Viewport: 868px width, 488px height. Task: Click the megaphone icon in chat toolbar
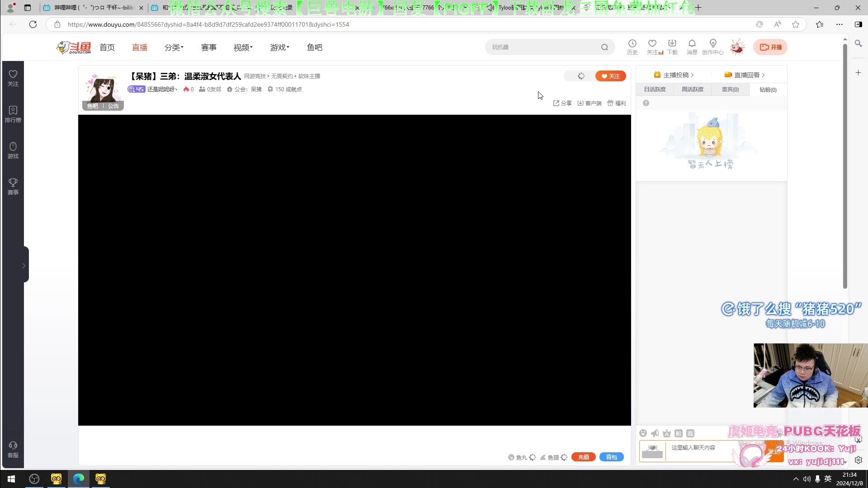655,433
